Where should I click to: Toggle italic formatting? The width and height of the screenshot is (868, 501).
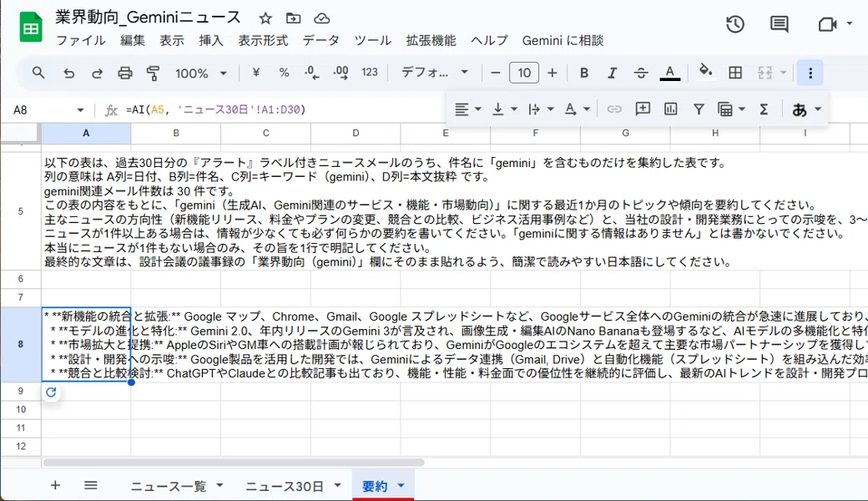(613, 73)
